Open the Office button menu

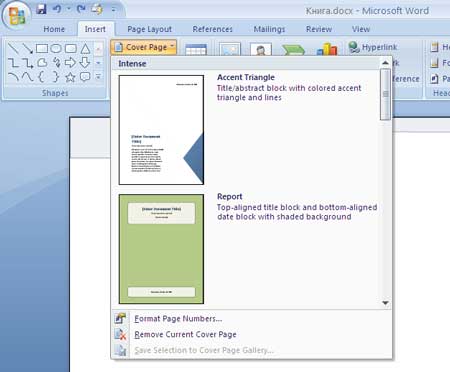17,16
